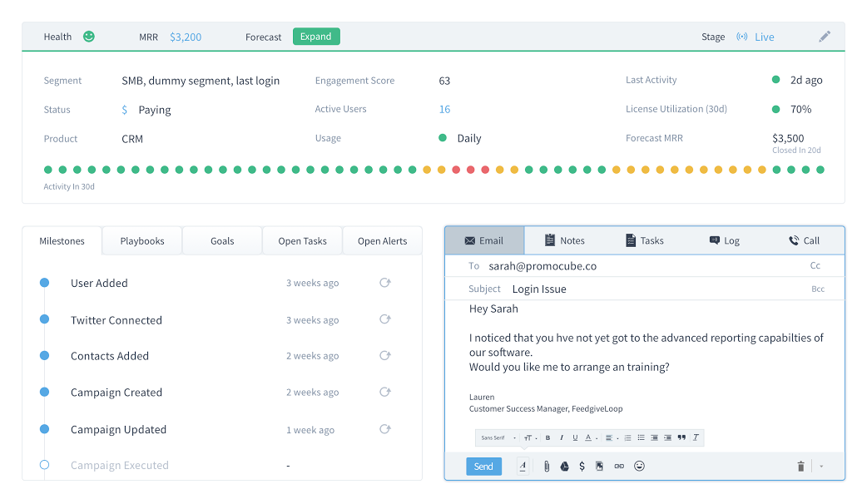The width and height of the screenshot is (867, 504).
Task: Click refresh icon on Contacts Added milestone
Action: (x=385, y=355)
